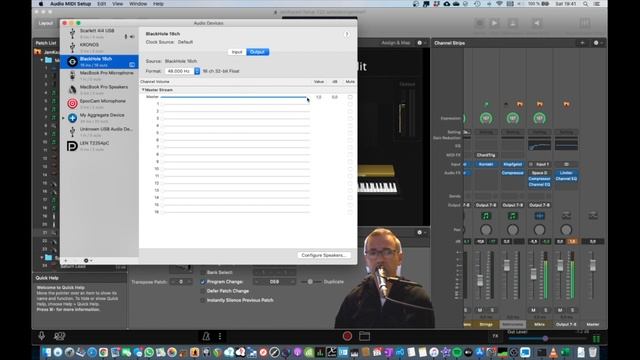Click the JamKa concert icon in Patch List
The image size is (640, 360).
38,52
